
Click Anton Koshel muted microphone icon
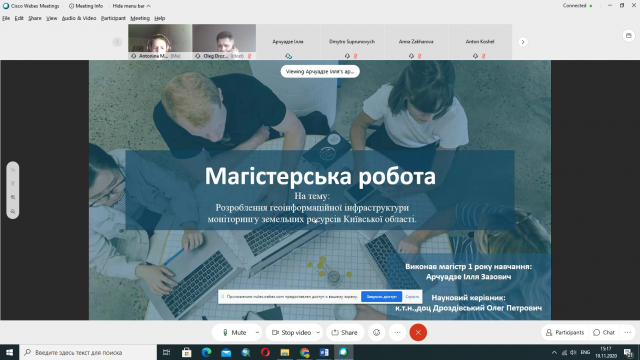484,56
